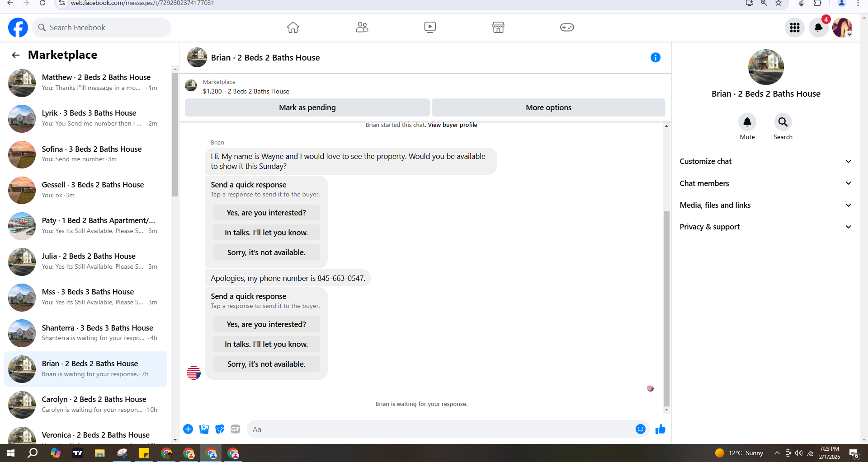Send first "Yes, are you interested?" quick response
This screenshot has height=462, width=868.
(266, 213)
